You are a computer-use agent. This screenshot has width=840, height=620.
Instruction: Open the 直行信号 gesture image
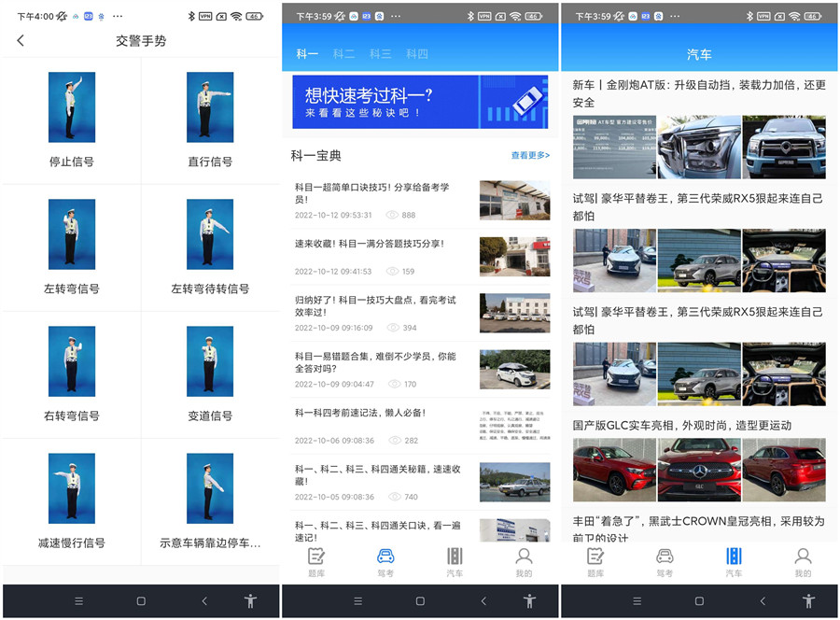point(210,107)
